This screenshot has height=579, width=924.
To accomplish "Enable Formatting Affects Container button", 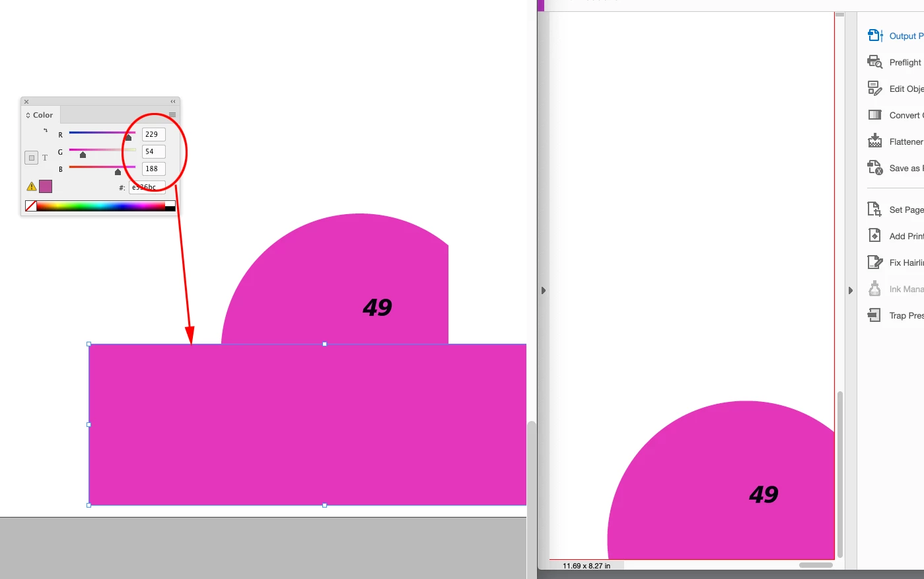I will (x=31, y=158).
